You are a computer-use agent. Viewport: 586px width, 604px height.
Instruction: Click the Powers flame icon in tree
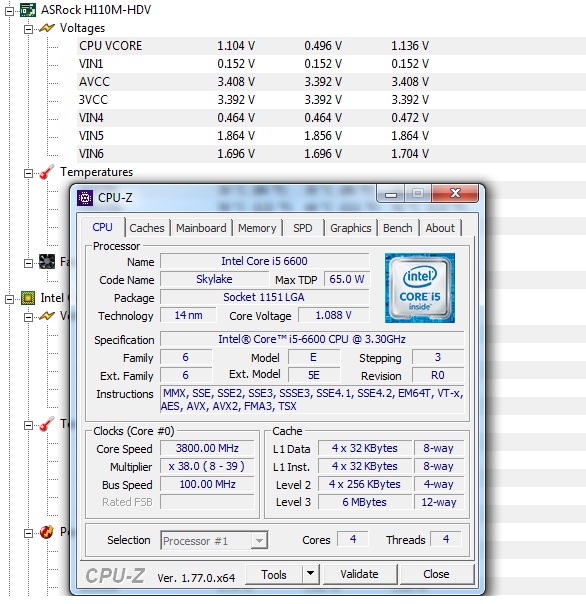47,532
